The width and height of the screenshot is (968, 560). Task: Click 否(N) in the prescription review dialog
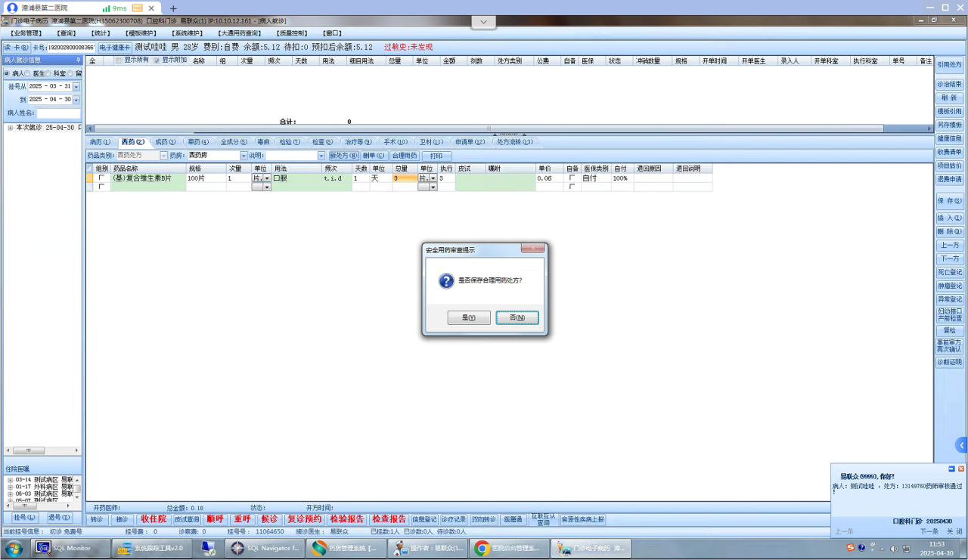point(517,318)
